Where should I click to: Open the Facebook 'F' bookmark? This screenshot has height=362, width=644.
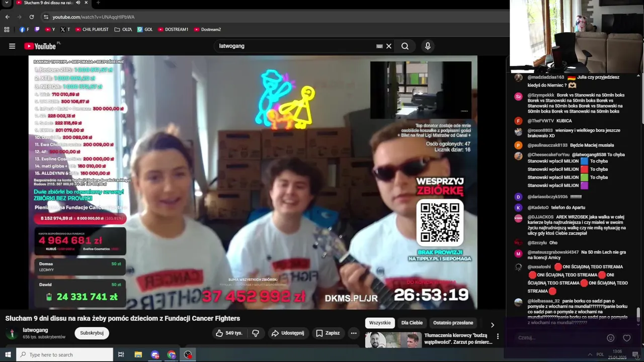24,30
